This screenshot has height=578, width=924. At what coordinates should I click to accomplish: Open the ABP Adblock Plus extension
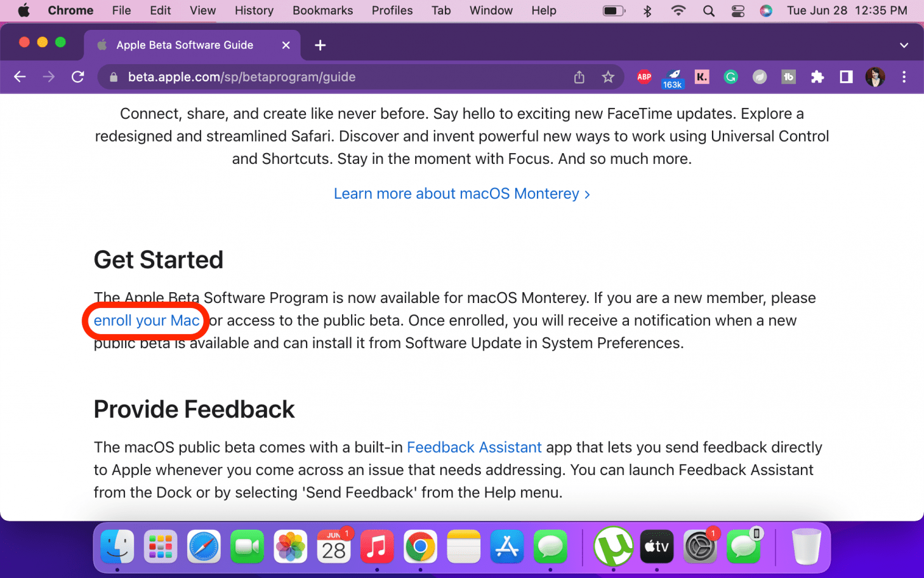[x=643, y=77]
